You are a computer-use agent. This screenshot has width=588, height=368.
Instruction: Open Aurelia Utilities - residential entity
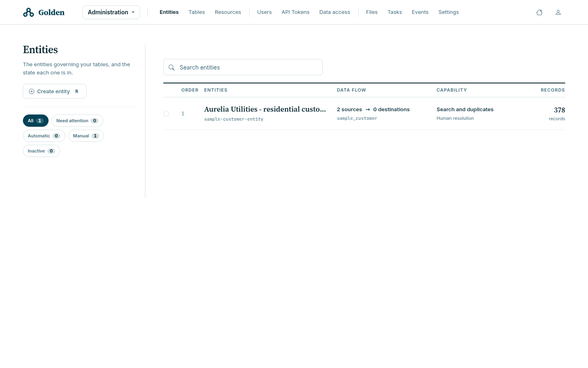tap(265, 109)
